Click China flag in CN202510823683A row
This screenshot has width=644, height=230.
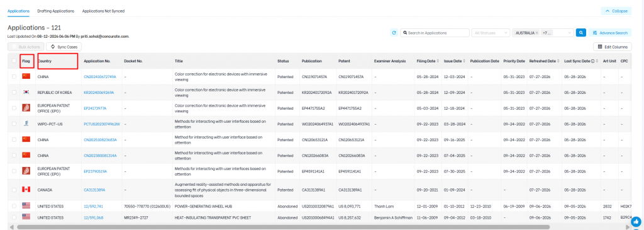(x=26, y=139)
